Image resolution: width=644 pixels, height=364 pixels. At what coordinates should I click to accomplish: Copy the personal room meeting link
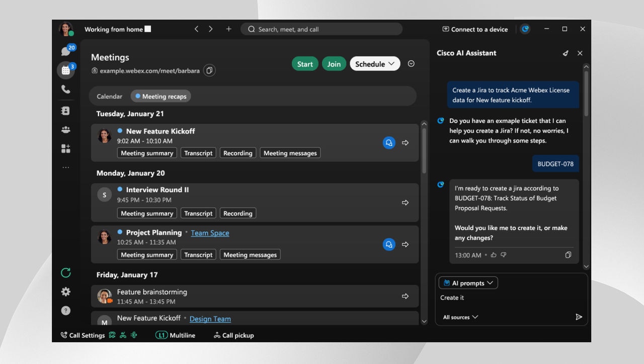(209, 70)
